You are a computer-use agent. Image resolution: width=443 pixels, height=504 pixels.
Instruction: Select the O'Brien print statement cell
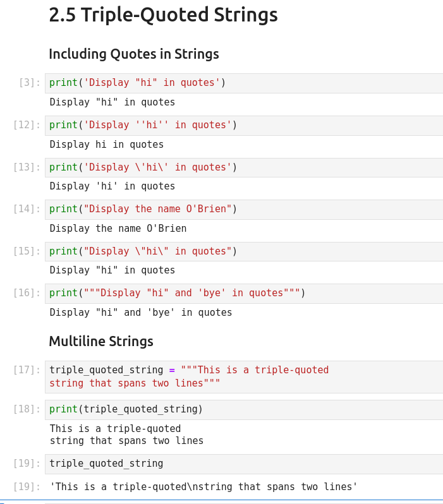[x=243, y=209]
